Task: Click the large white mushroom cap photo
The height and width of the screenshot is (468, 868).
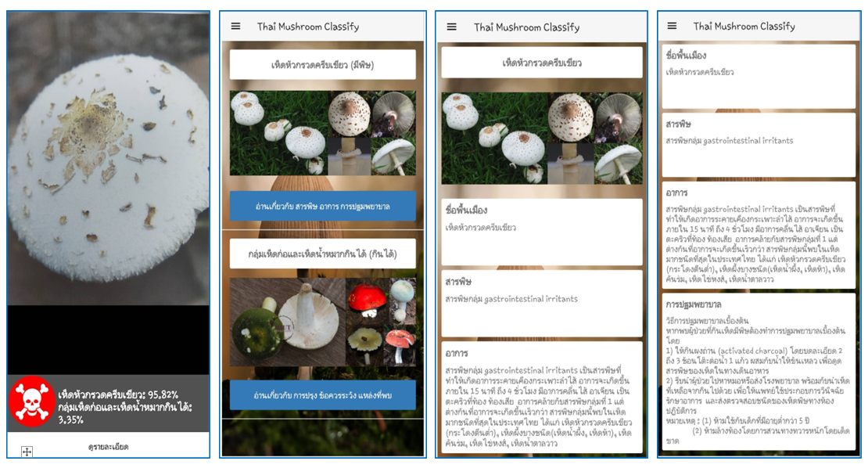Action: (x=108, y=157)
